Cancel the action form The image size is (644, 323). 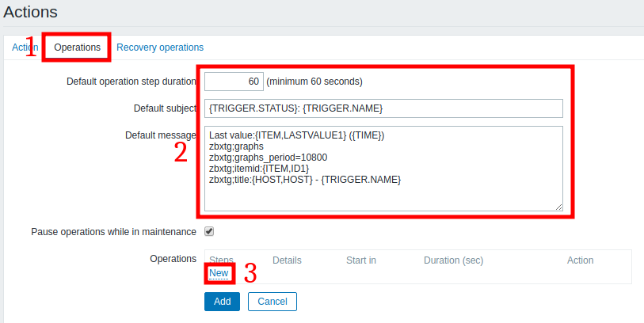coord(272,302)
